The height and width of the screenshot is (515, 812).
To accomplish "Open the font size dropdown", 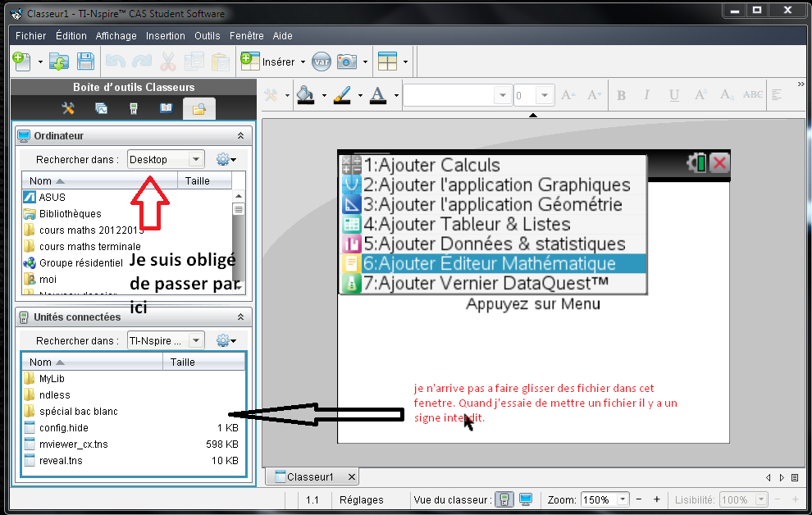I will pos(545,95).
